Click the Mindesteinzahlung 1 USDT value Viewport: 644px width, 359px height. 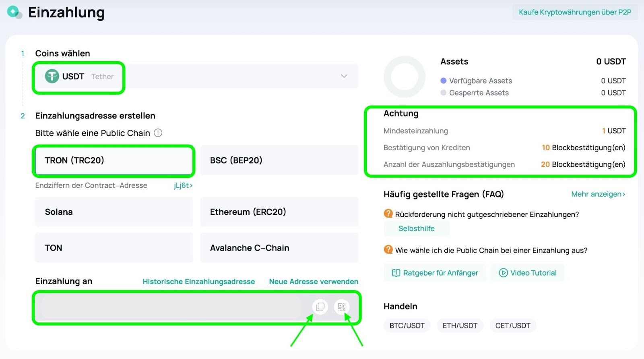point(614,131)
